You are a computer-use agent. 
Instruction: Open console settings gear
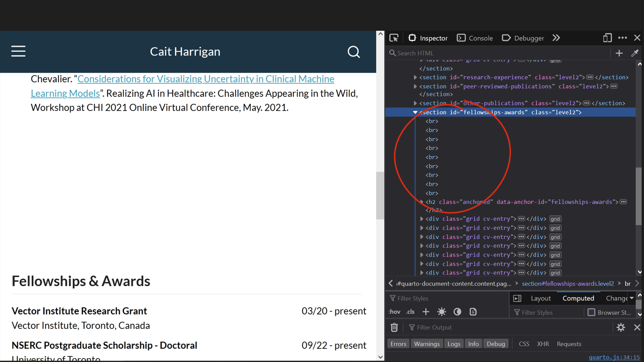coord(621,328)
